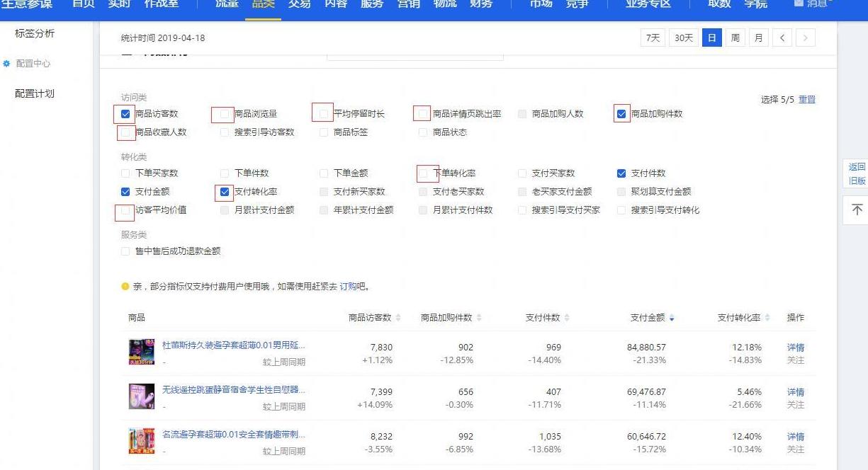
Task: Click the 配置中心 gear icon in sidebar
Action: pos(8,63)
